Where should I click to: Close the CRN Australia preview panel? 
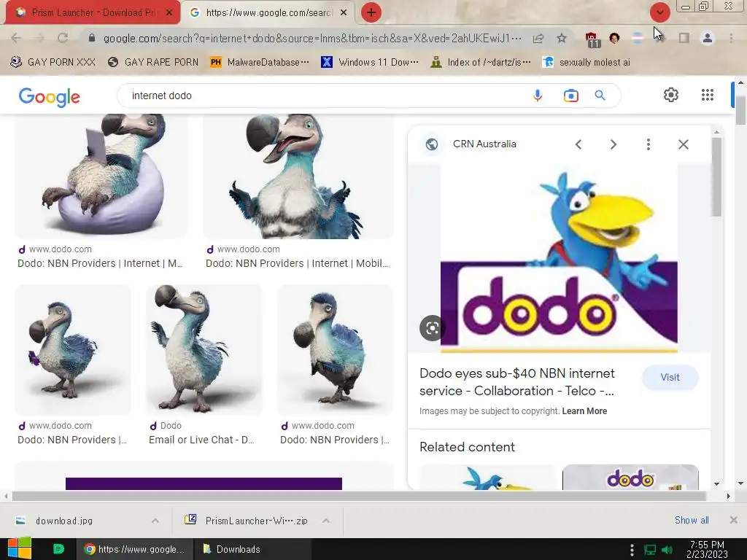point(683,144)
